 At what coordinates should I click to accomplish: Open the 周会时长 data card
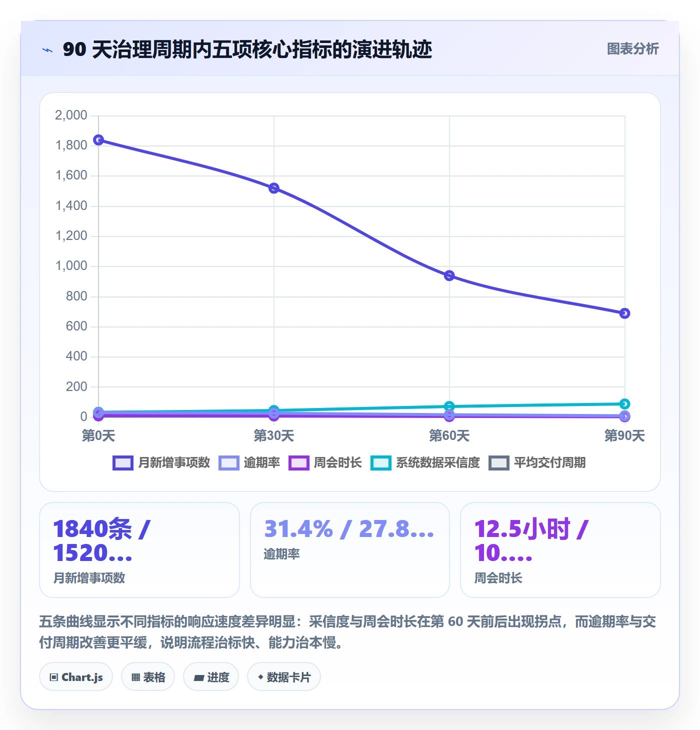pos(560,550)
